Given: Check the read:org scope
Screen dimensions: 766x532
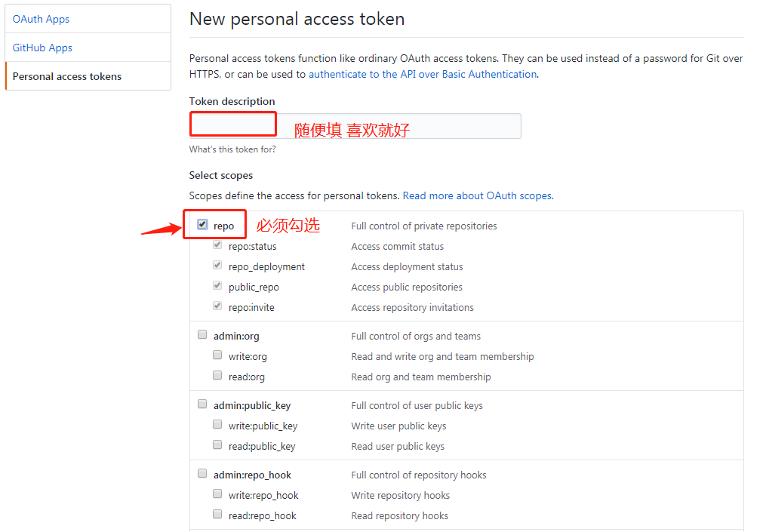Looking at the screenshot, I should 217,376.
